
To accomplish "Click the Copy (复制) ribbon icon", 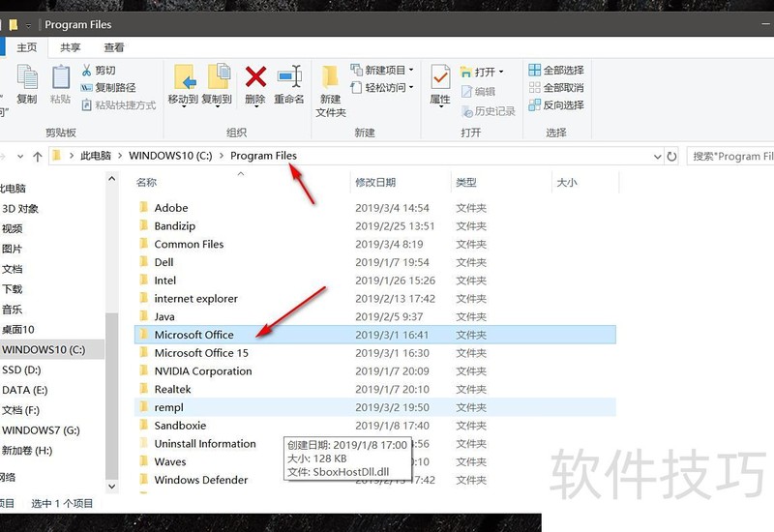I will pos(27,83).
